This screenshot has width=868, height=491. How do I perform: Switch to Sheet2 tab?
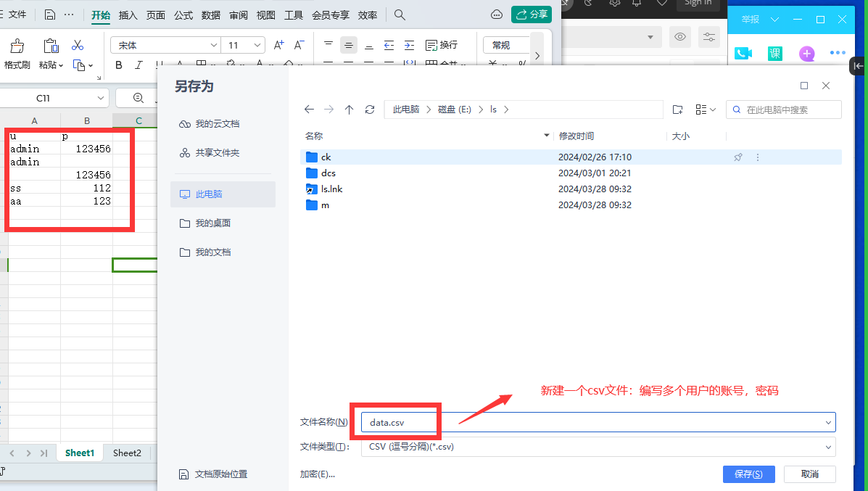(127, 453)
